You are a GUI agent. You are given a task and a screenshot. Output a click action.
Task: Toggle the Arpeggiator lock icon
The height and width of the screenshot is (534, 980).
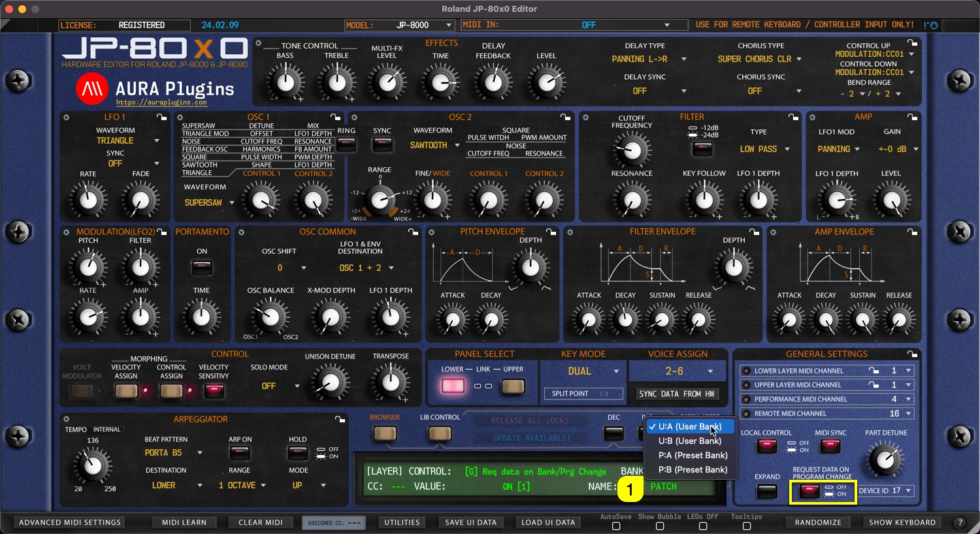[x=340, y=419]
